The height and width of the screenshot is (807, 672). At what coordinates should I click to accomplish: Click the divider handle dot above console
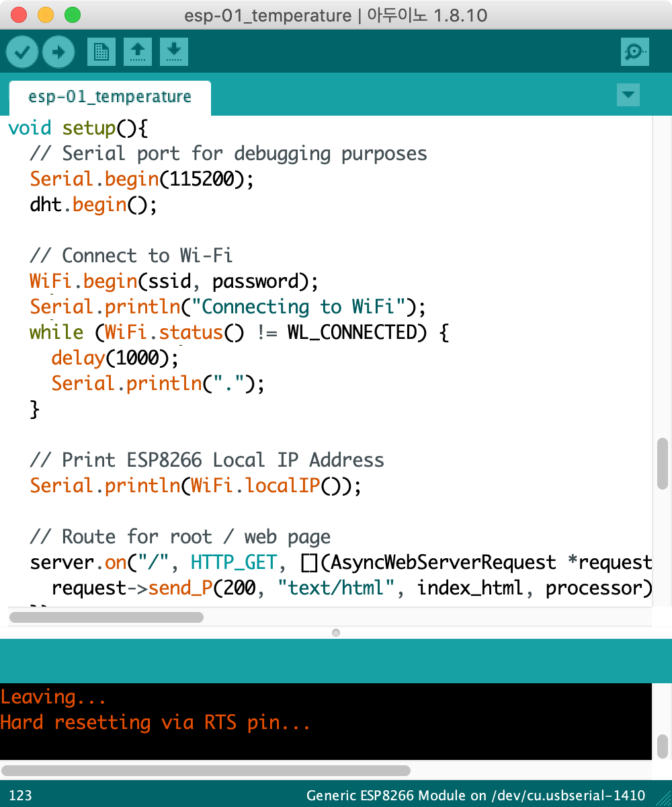(x=336, y=632)
